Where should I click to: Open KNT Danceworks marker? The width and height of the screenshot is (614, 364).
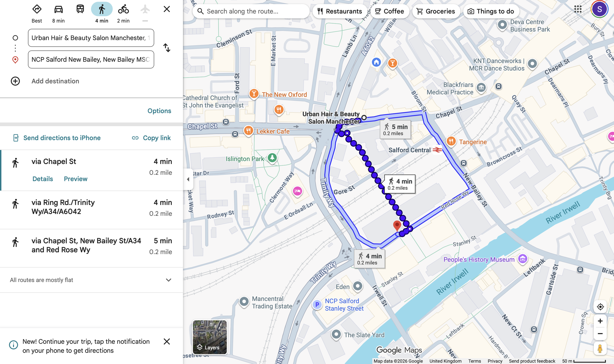[532, 64]
